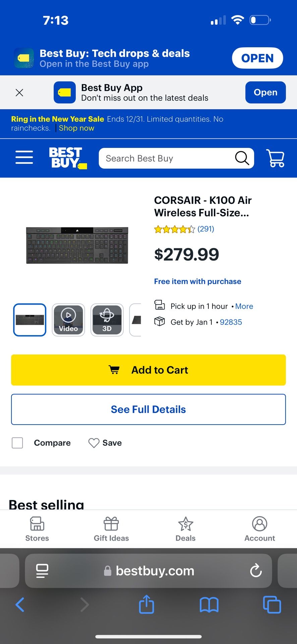Open Safari tabs overview
This screenshot has height=644, width=297.
(272, 604)
